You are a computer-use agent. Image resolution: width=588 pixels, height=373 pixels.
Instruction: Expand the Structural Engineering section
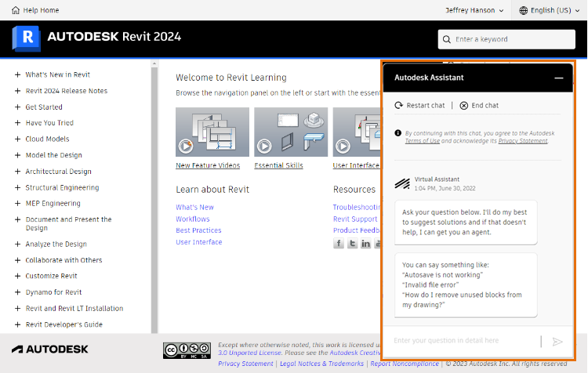click(17, 187)
